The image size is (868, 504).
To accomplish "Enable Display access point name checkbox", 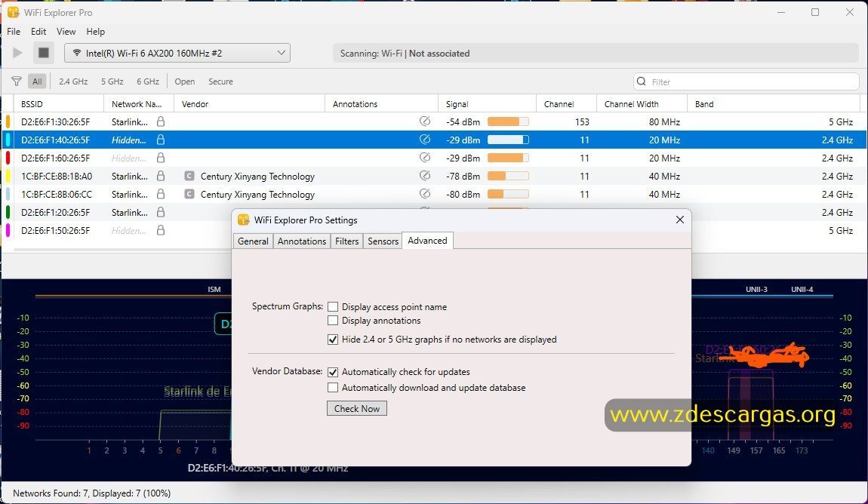I will pos(333,306).
